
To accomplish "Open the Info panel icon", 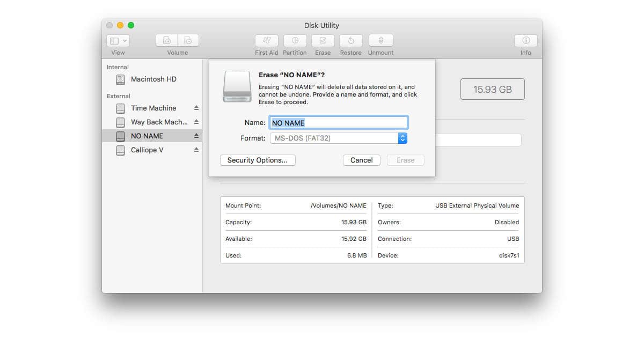I will pyautogui.click(x=525, y=41).
